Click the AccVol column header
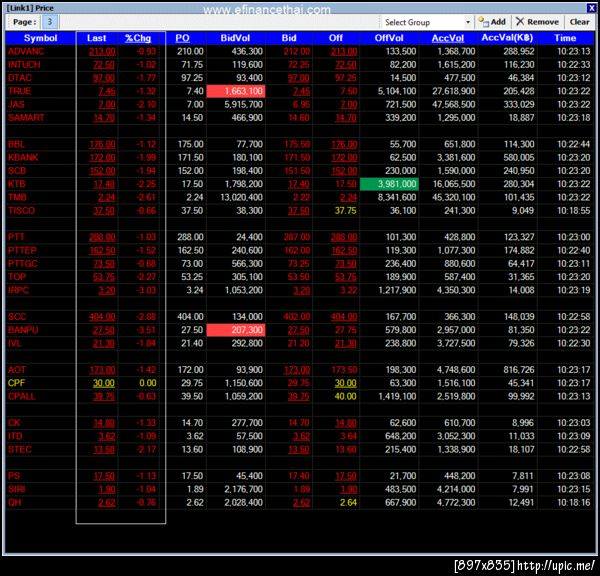Viewport: 600px width, 576px height. tap(448, 38)
